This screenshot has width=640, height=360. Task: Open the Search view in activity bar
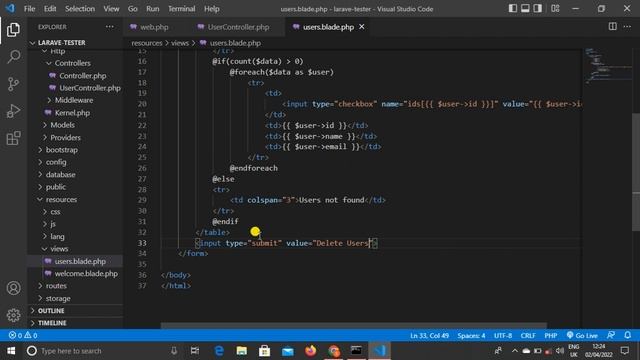tap(13, 57)
